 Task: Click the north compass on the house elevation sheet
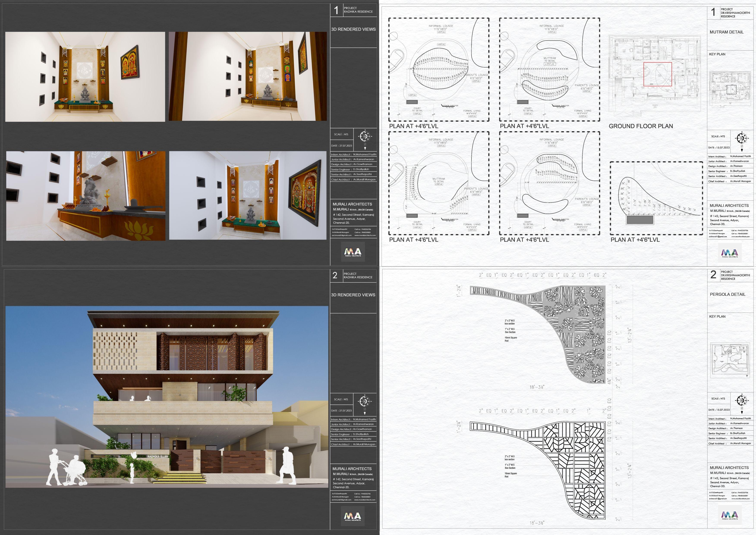tap(365, 402)
